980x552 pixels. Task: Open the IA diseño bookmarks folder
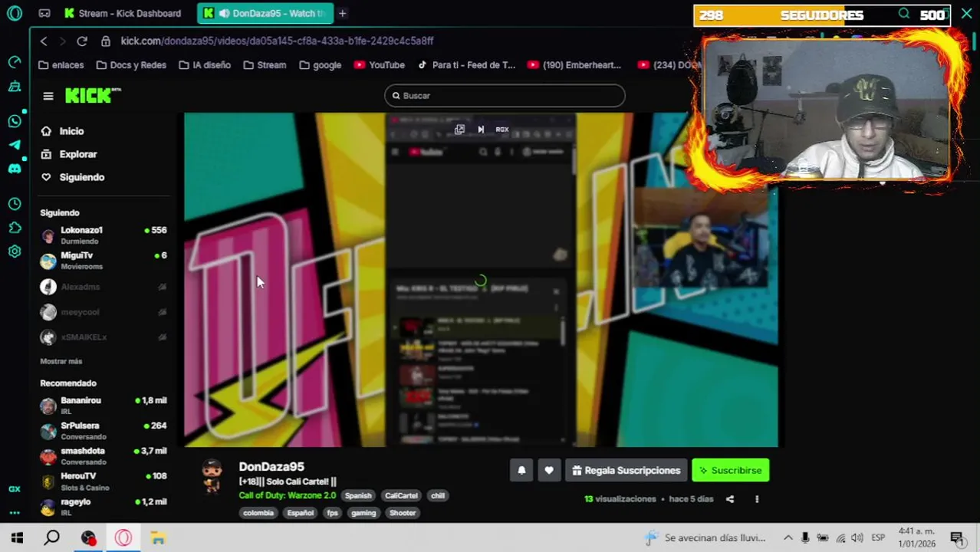pos(204,65)
